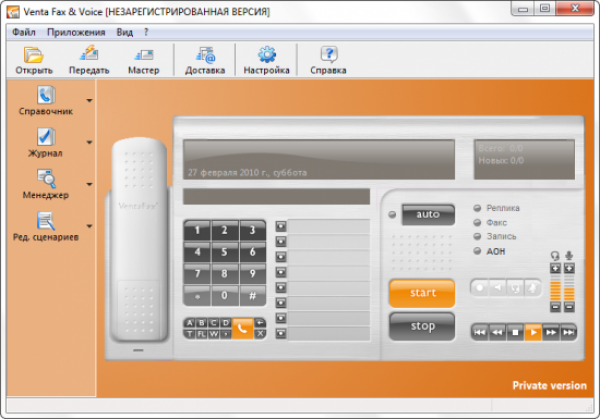Click the headphone volume level bar

pos(555,287)
